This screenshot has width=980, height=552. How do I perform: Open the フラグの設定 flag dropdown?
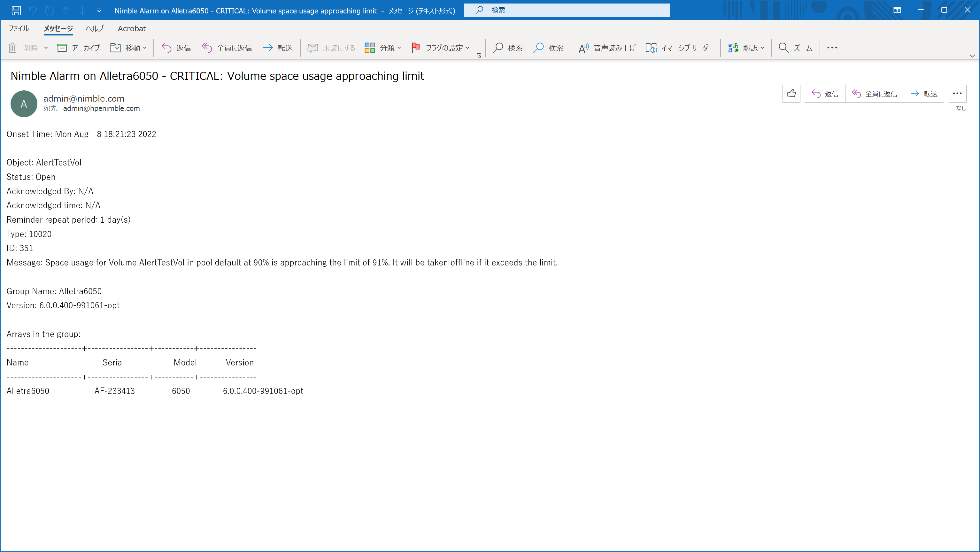(441, 48)
